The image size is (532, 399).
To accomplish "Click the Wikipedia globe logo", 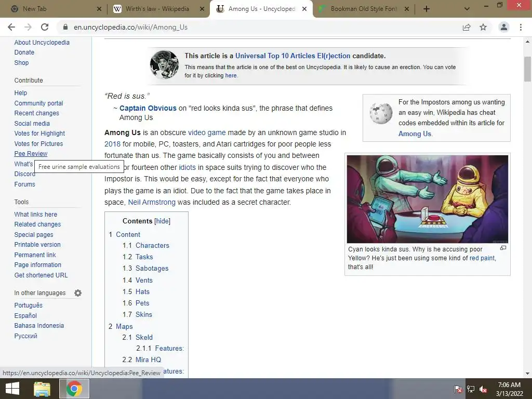I will 381,113.
